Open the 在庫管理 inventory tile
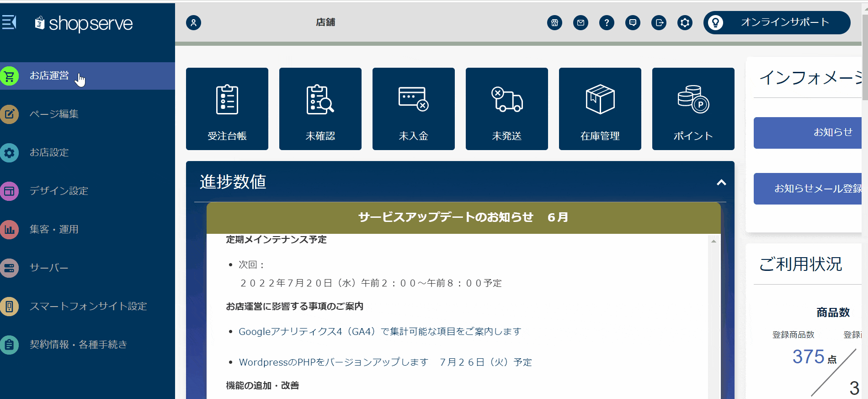 [600, 109]
